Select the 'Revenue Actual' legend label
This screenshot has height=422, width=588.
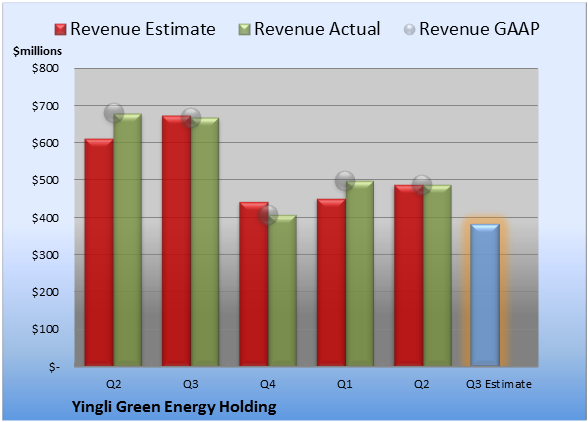[x=317, y=29]
